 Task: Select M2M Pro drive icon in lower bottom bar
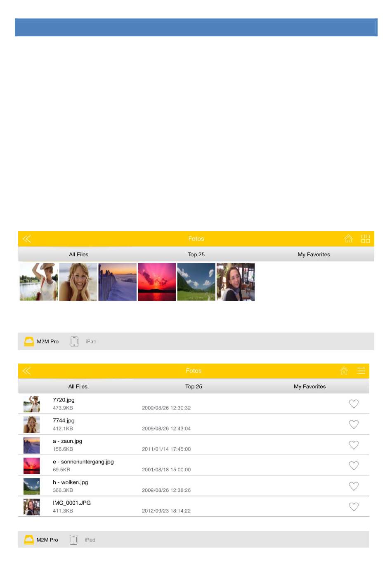point(29,539)
